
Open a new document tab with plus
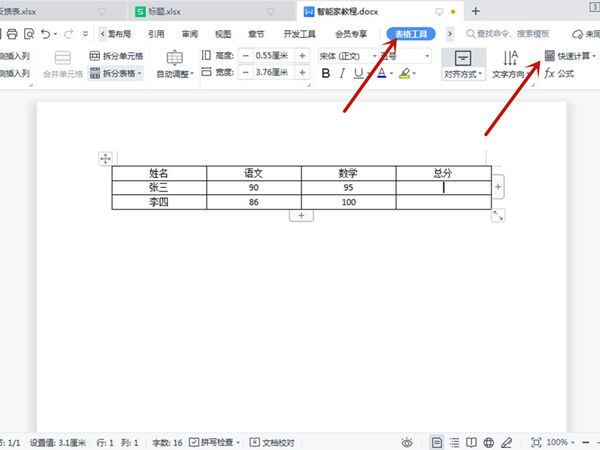[x=475, y=11]
